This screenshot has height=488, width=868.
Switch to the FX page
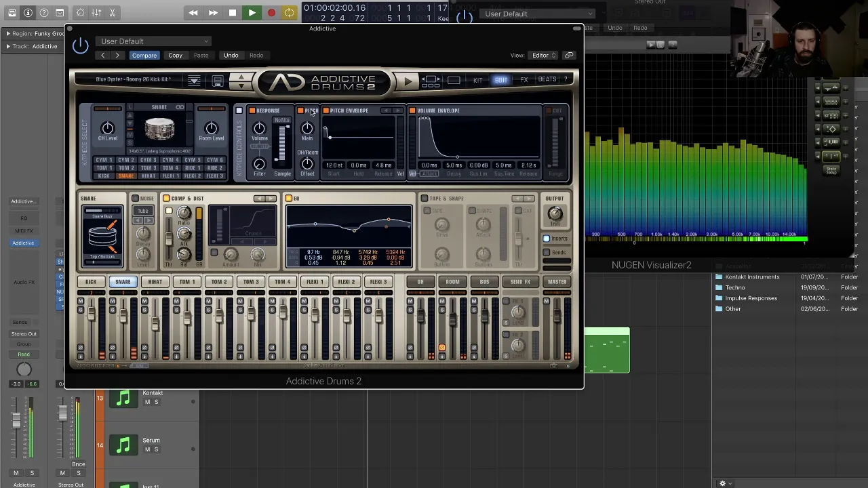(x=524, y=80)
